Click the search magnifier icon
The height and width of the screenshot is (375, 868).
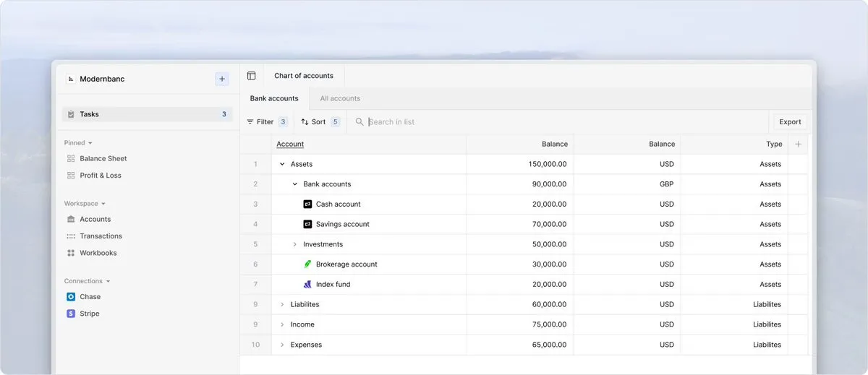[x=359, y=122]
